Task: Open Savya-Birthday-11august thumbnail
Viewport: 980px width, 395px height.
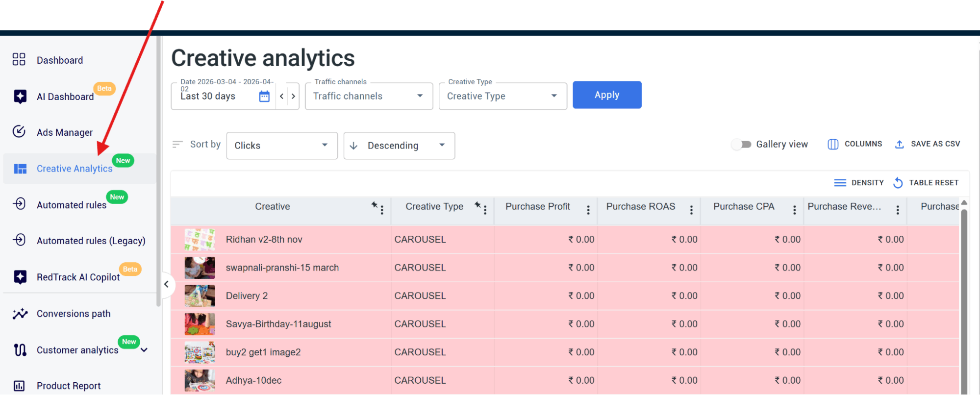Action: (x=200, y=324)
